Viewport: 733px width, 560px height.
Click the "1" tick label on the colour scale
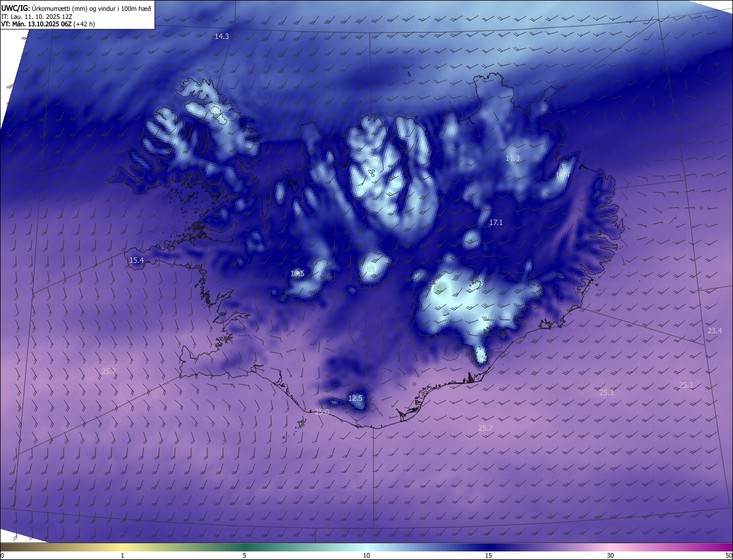tap(123, 556)
